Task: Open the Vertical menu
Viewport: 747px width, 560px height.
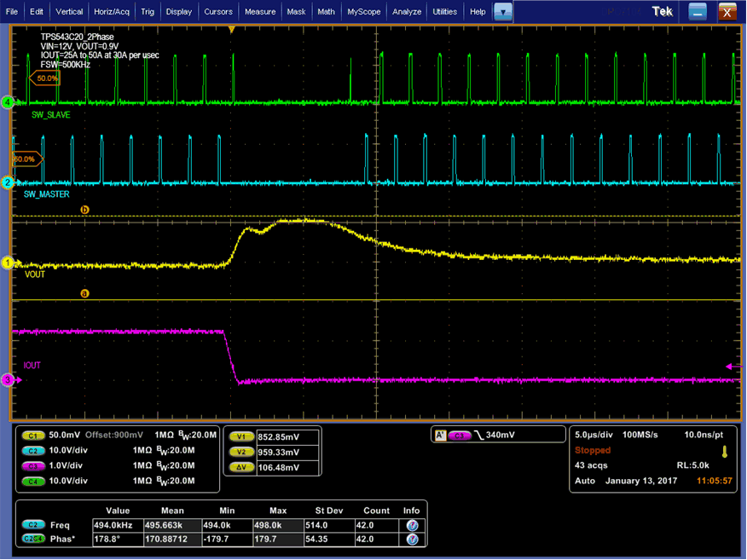Action: [x=70, y=12]
